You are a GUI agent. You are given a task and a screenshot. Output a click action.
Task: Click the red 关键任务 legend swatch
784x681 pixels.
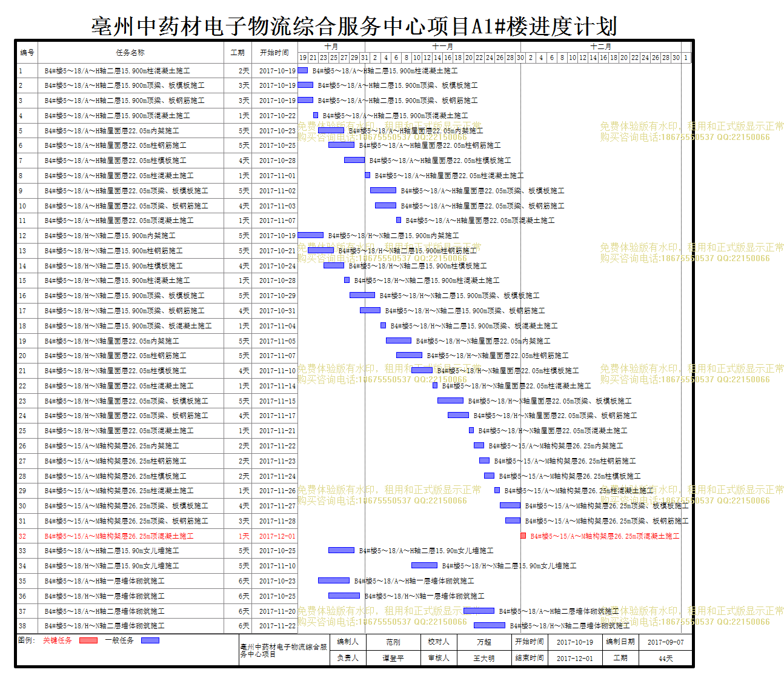pyautogui.click(x=88, y=640)
